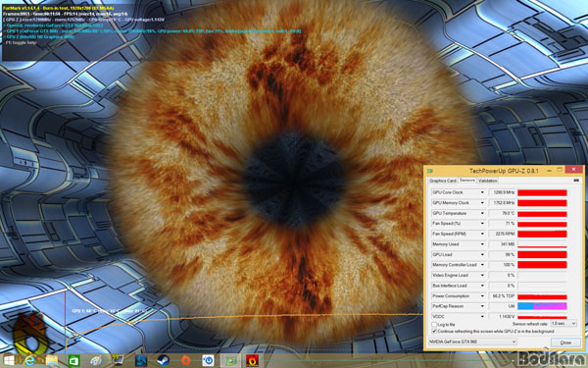The image size is (588, 368).
Task: Open the Validation tab
Action: [487, 181]
